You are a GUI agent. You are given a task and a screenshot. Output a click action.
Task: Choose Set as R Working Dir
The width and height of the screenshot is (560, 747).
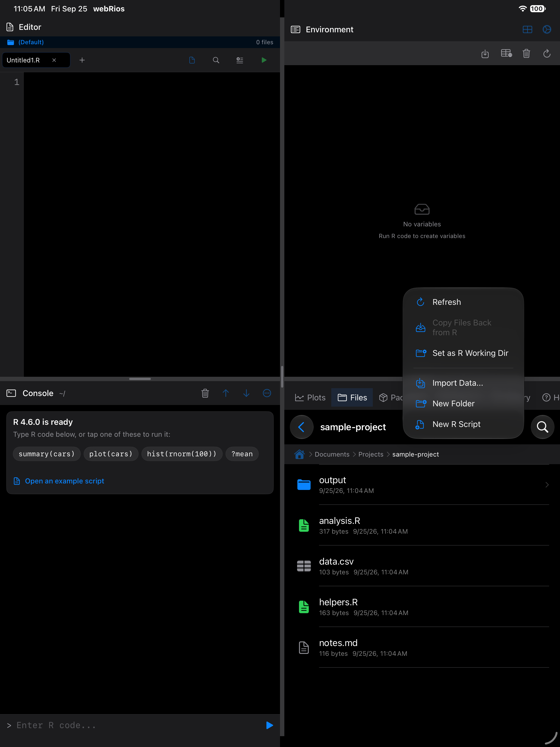click(463, 353)
